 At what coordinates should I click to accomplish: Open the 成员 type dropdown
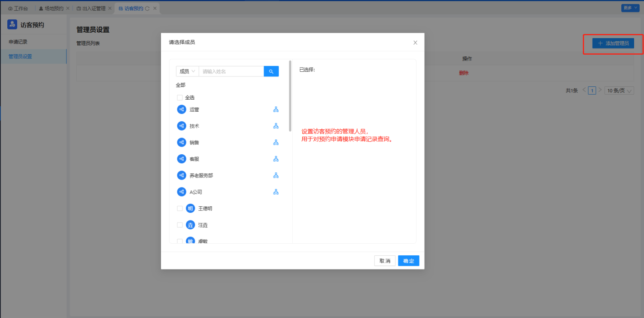click(x=187, y=71)
